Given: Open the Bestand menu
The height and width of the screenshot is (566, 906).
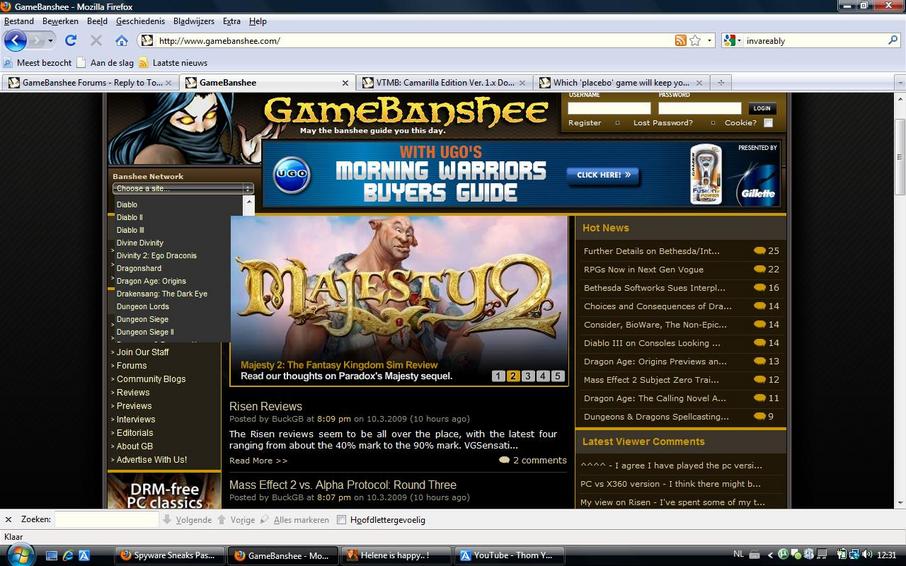Looking at the screenshot, I should tap(19, 21).
